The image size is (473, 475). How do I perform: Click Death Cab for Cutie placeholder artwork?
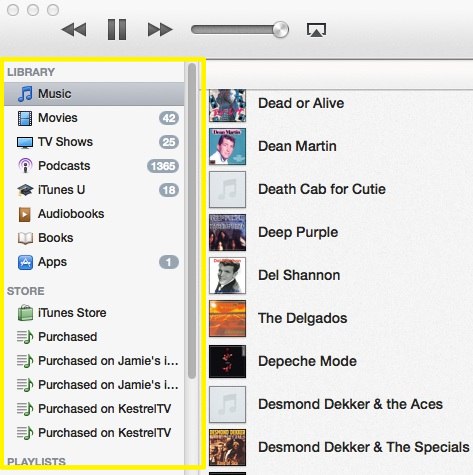click(227, 190)
